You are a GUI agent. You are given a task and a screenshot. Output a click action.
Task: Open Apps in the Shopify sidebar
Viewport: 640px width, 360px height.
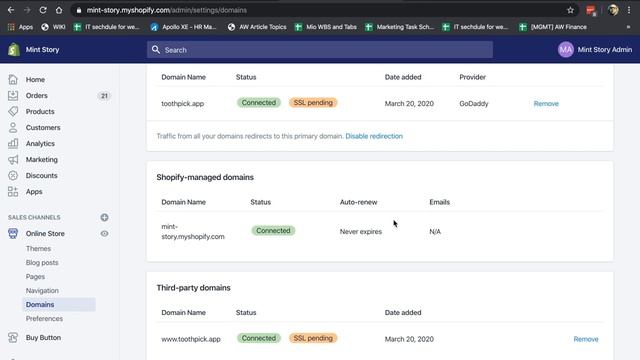[x=34, y=191]
